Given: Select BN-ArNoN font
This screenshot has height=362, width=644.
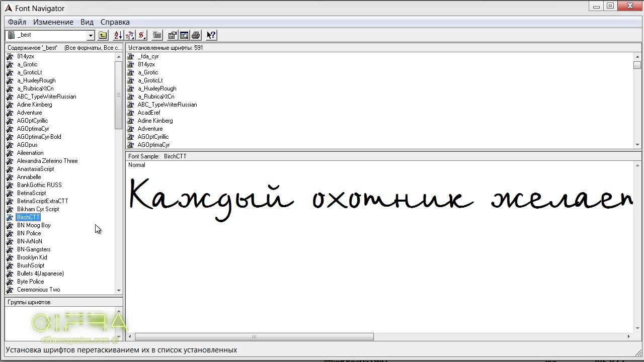Looking at the screenshot, I should [x=30, y=241].
